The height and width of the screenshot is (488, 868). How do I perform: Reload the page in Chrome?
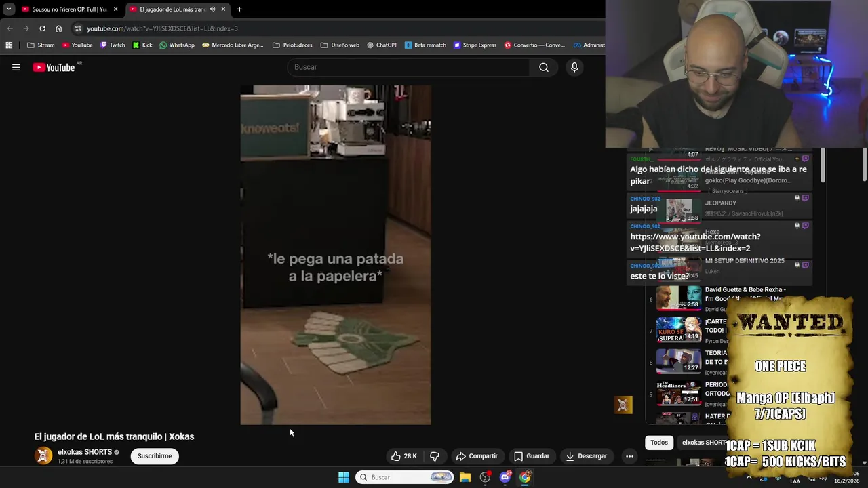coord(42,28)
